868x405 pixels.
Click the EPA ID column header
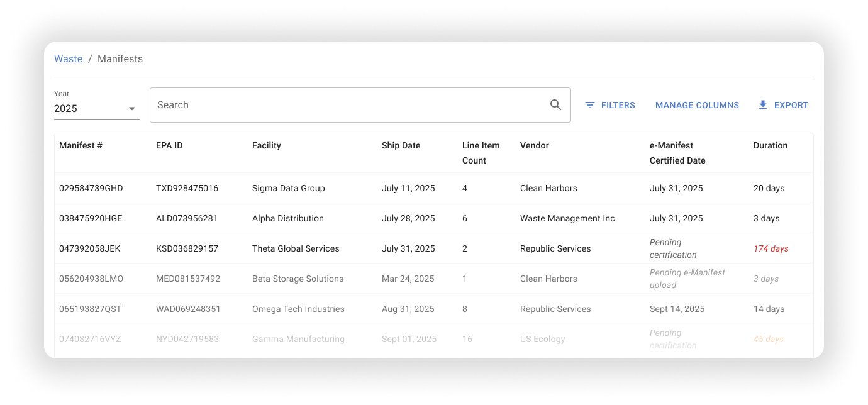click(x=169, y=145)
